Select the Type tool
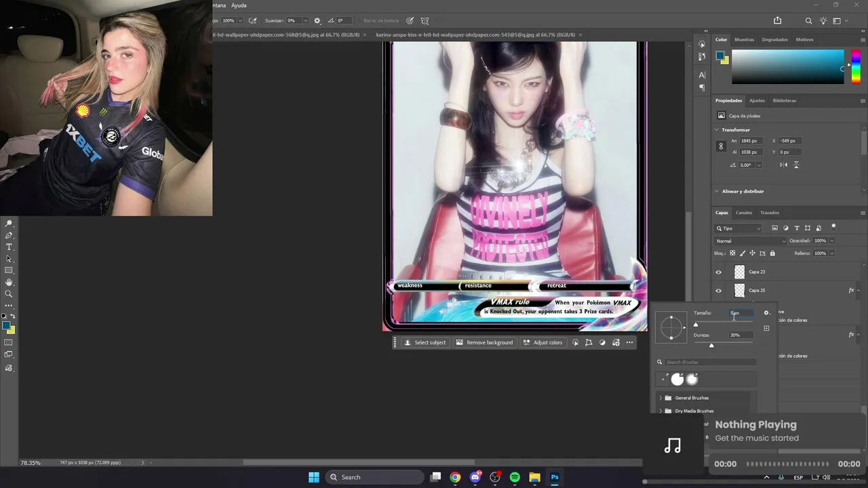Image resolution: width=868 pixels, height=488 pixels. pyautogui.click(x=9, y=247)
